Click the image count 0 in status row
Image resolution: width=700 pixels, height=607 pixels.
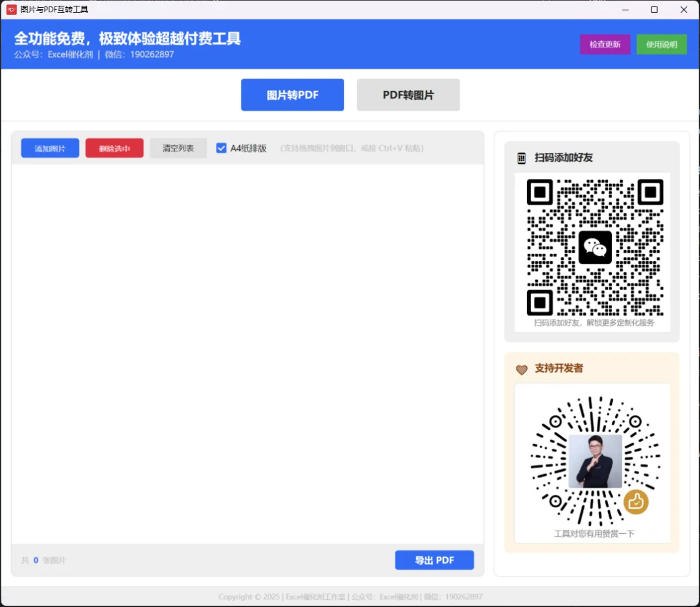[x=36, y=560]
